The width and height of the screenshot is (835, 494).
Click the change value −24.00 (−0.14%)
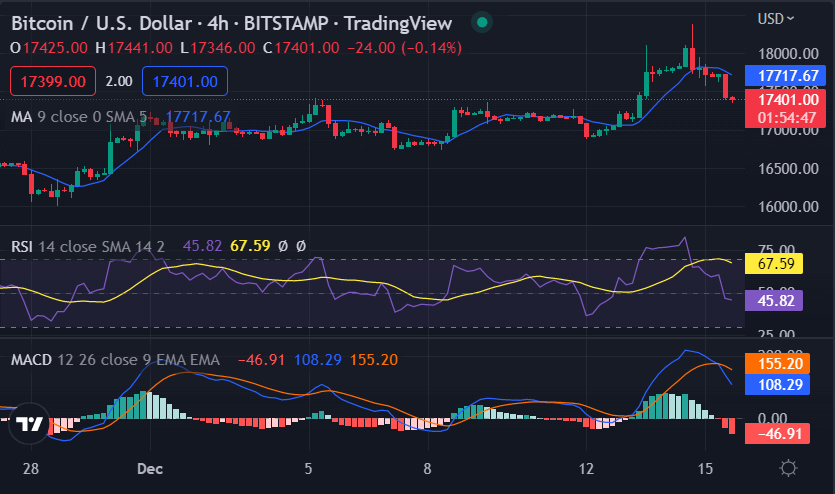click(x=405, y=48)
